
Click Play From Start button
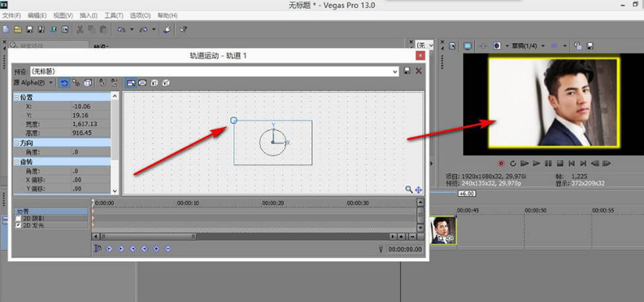tap(524, 163)
